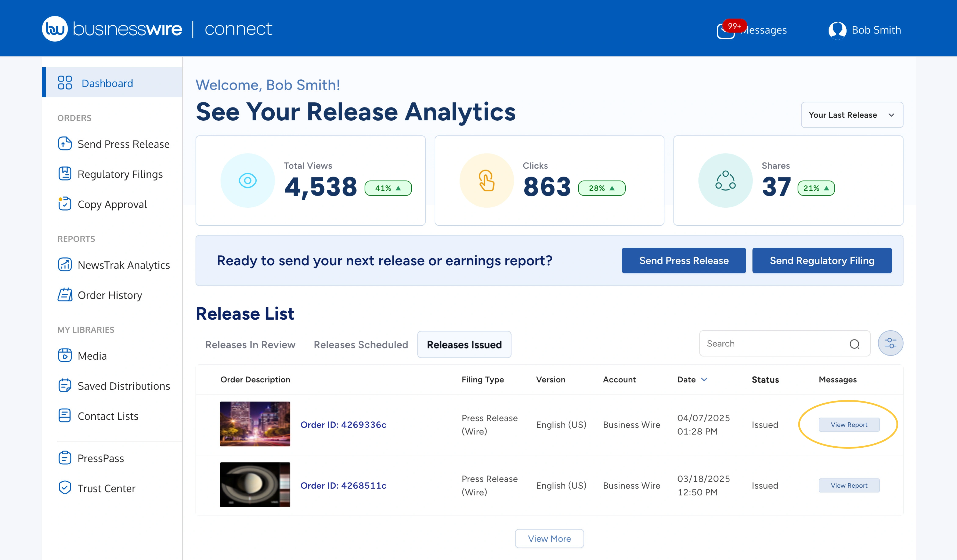Click the Business Wire logo icon
The height and width of the screenshot is (560, 957).
(55, 29)
